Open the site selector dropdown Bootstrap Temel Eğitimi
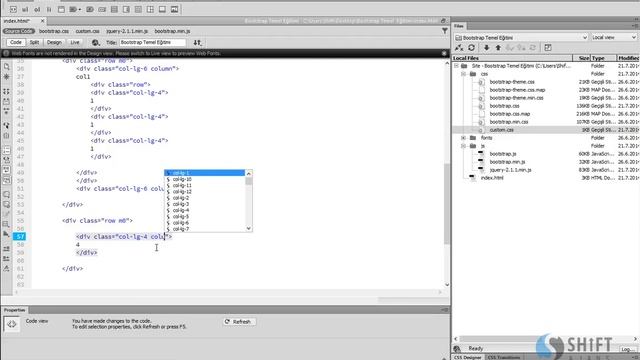 521,38
